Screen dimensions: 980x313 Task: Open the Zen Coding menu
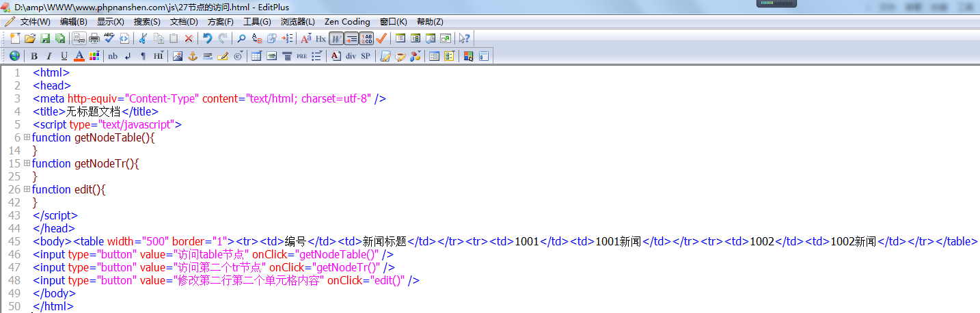click(x=347, y=22)
